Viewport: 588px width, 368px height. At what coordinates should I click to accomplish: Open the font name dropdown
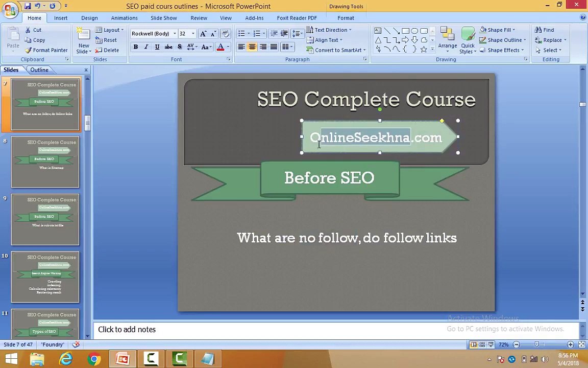click(x=175, y=34)
